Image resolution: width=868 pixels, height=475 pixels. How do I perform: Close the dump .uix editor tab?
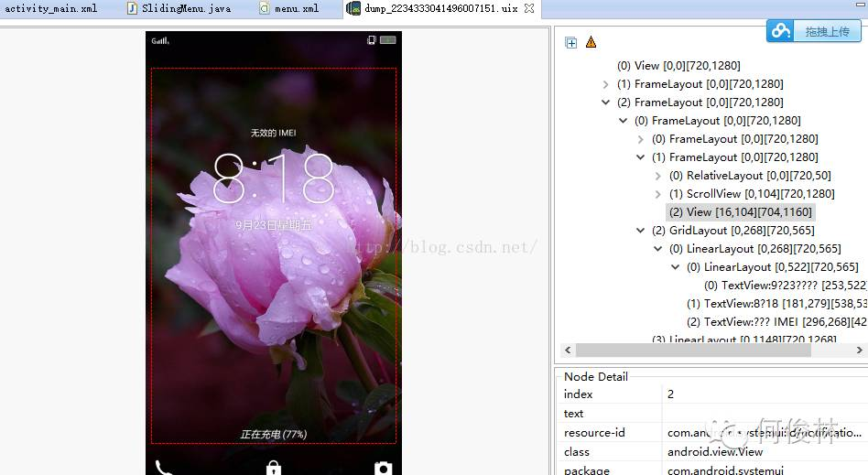point(529,8)
